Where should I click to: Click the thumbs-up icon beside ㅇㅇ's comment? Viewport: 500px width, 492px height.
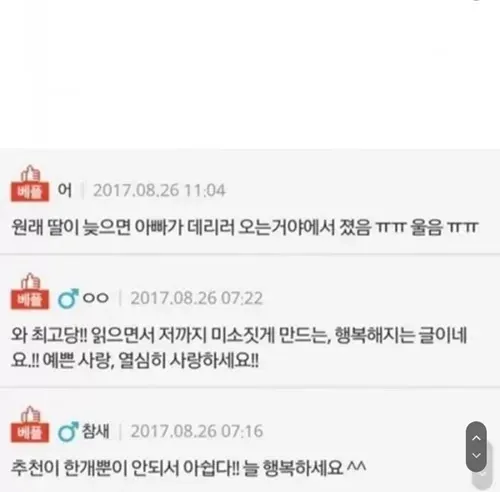(x=30, y=282)
